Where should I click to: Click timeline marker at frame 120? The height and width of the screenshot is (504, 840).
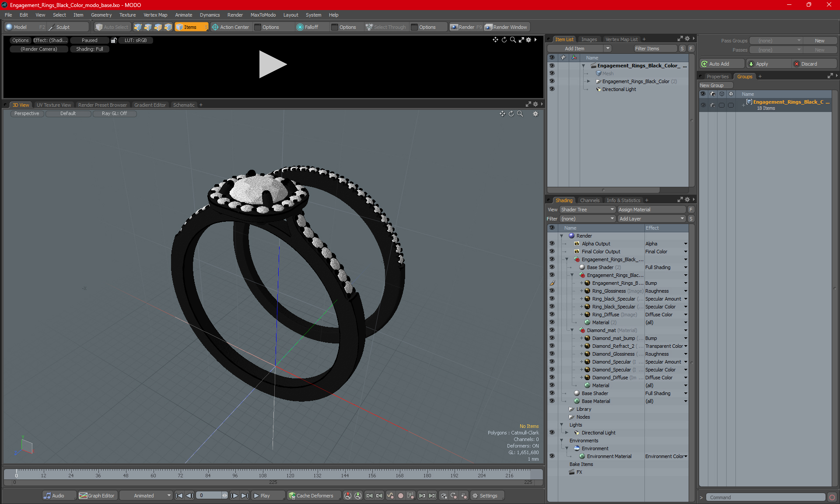point(290,475)
